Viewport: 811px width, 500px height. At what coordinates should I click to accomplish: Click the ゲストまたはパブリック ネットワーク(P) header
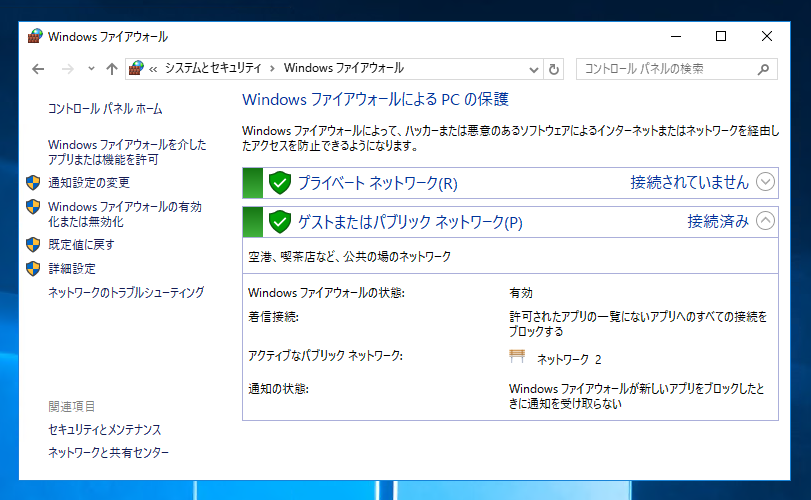510,222
